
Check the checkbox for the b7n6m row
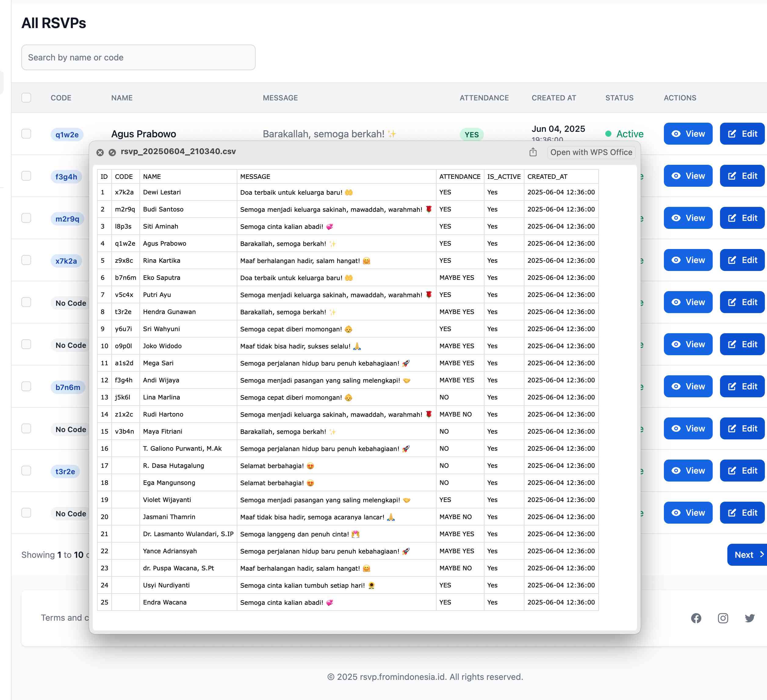(x=26, y=386)
